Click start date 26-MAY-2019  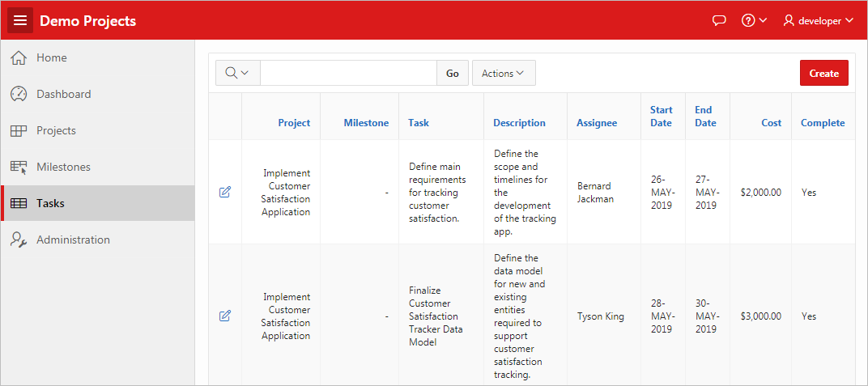(x=662, y=193)
